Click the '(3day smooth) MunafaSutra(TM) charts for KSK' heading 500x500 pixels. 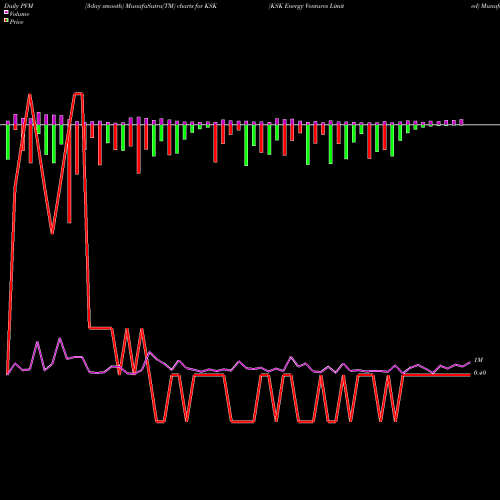click(151, 6)
